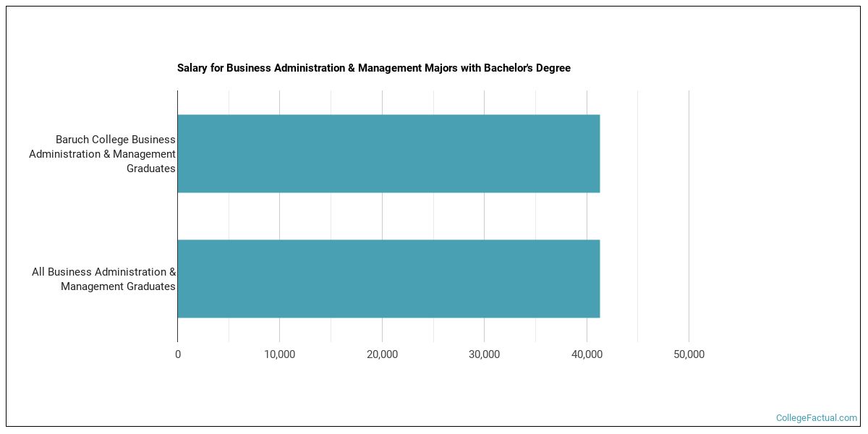Select the Baruch College graduates salary bar
Screen dimensions: 868x434
coord(388,153)
